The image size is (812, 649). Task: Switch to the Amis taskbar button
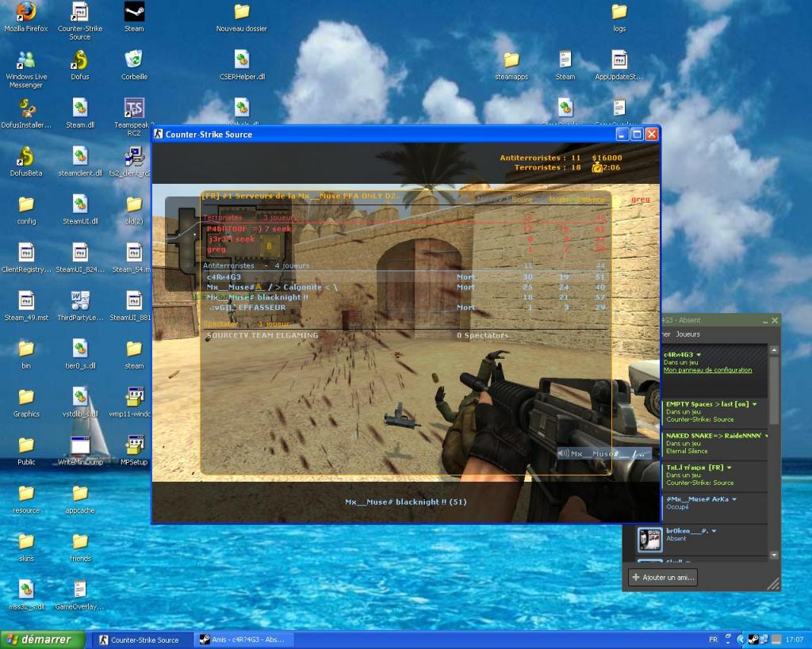(x=243, y=640)
